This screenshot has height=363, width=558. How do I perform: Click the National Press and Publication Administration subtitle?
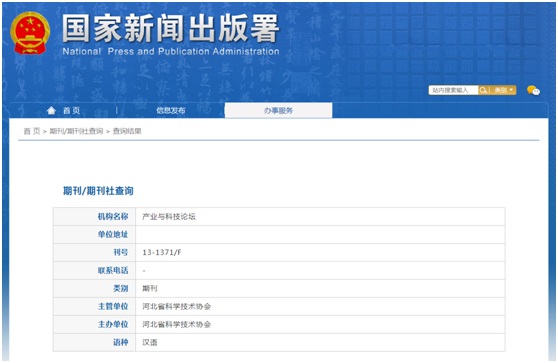[171, 52]
